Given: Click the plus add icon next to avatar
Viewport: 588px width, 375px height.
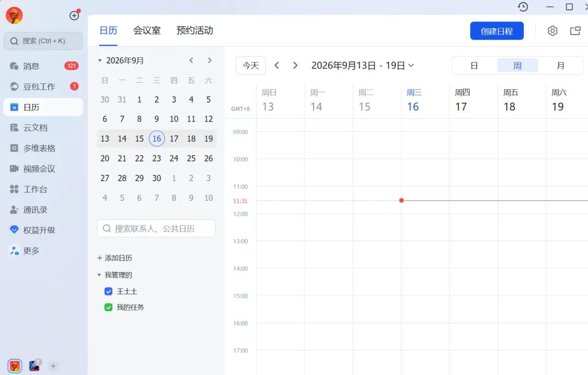Looking at the screenshot, I should pyautogui.click(x=74, y=15).
